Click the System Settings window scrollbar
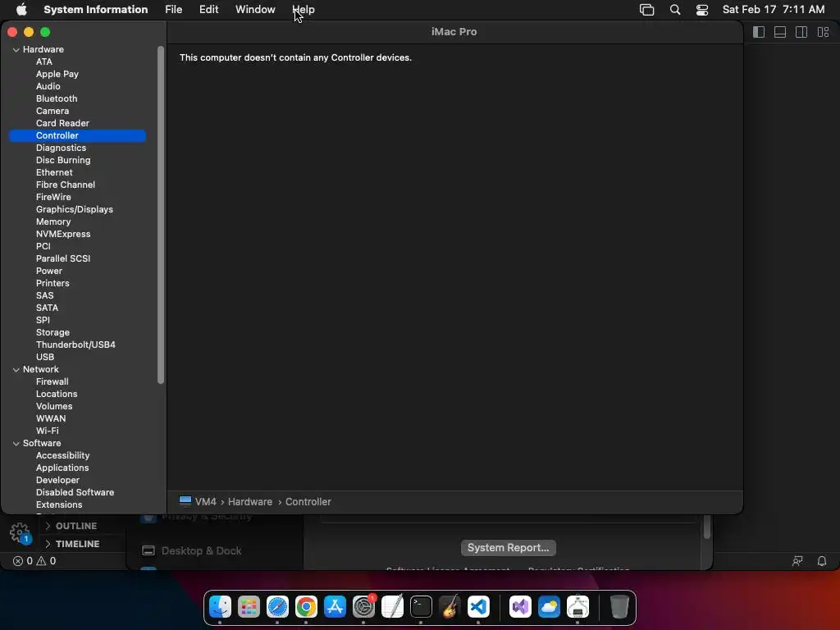840x630 pixels. click(706, 527)
